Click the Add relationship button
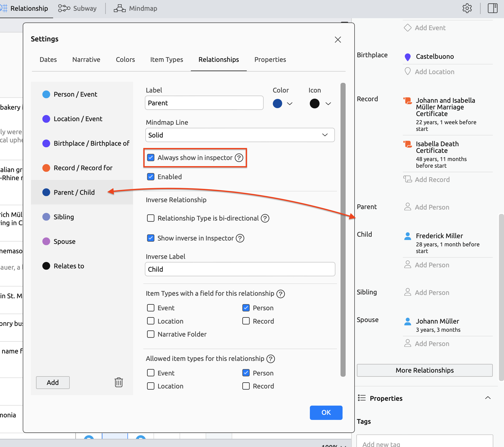This screenshot has width=504, height=447. (x=53, y=382)
